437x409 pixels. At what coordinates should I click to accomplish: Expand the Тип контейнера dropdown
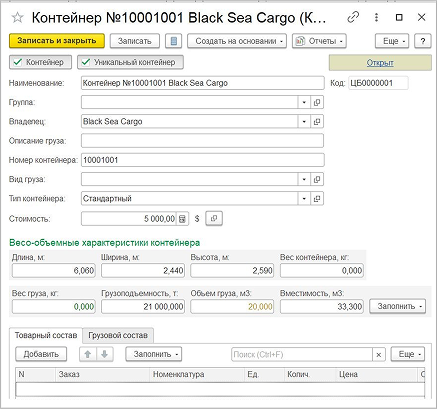tap(304, 199)
